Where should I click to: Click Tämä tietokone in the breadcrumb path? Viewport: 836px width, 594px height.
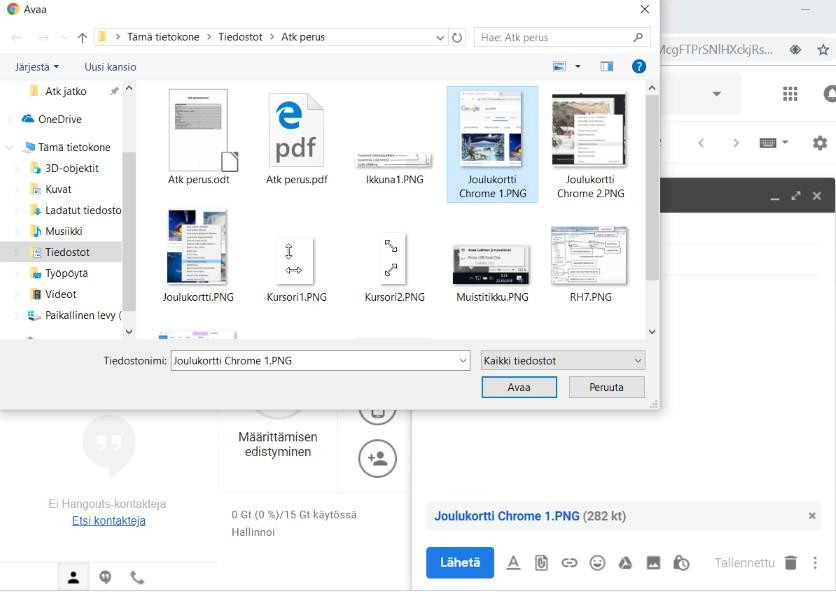click(x=163, y=37)
